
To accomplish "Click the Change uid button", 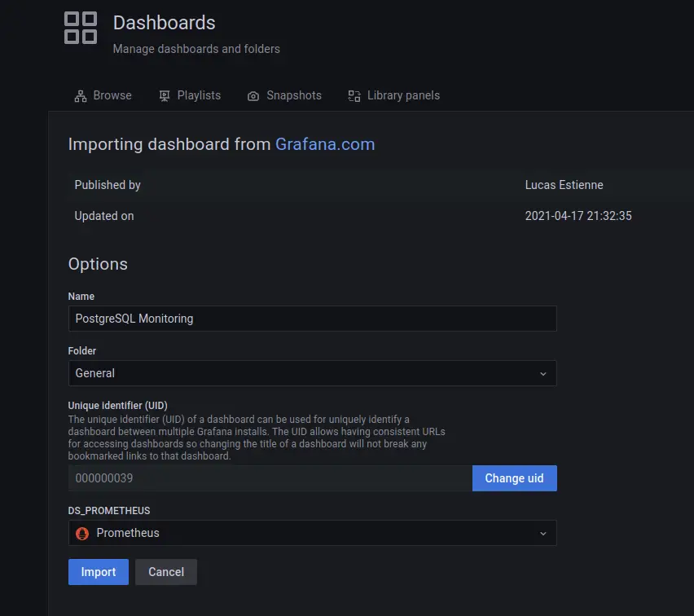I will coord(514,478).
